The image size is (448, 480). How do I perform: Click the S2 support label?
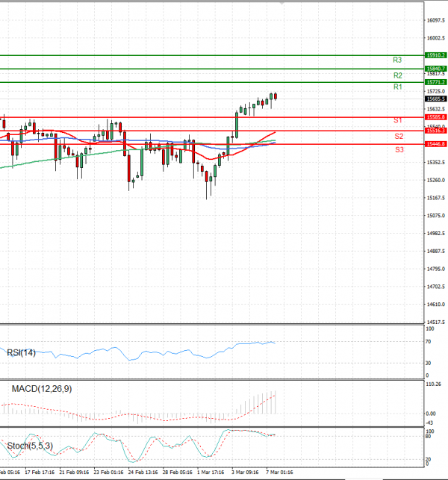(x=399, y=136)
